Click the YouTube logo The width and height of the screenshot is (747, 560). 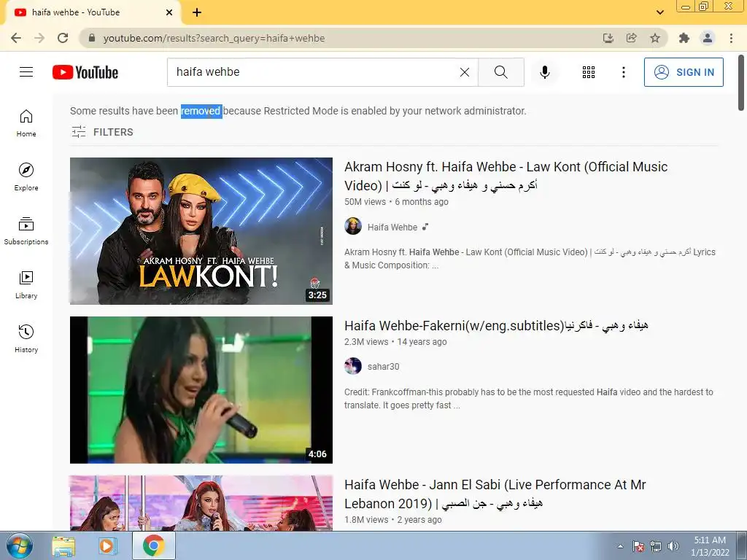tap(85, 72)
